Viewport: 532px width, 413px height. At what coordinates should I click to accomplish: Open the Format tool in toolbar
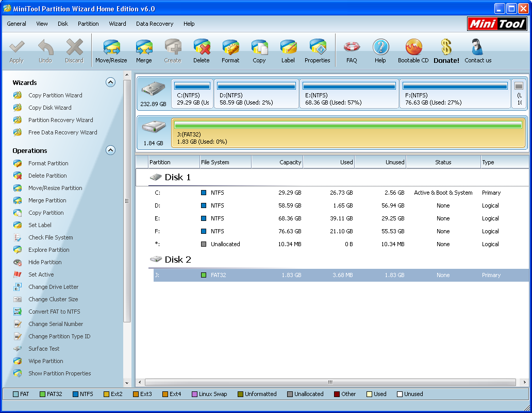(230, 50)
